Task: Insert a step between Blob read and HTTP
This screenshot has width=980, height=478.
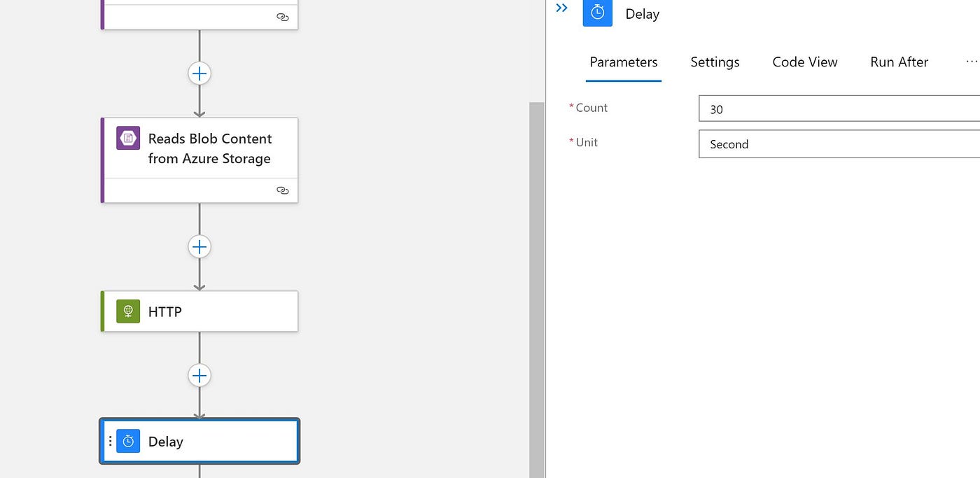Action: pyautogui.click(x=199, y=246)
